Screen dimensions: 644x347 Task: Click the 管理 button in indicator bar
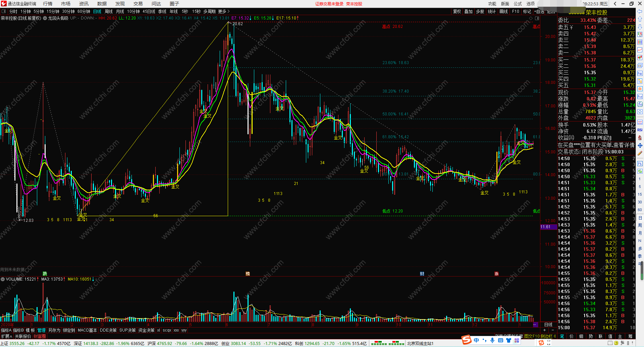point(41,330)
